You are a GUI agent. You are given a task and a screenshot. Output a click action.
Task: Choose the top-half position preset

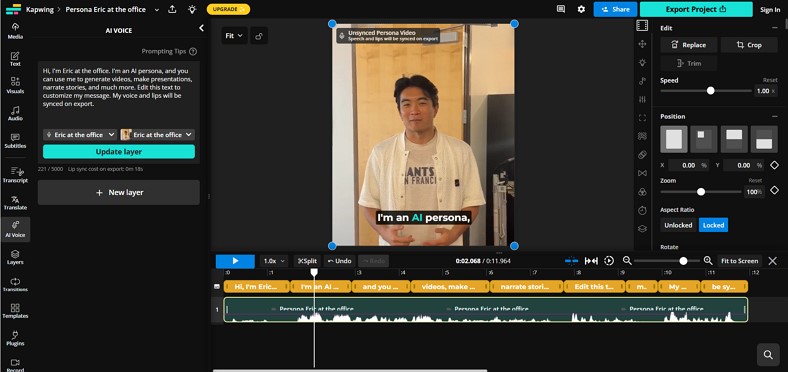pyautogui.click(x=734, y=139)
